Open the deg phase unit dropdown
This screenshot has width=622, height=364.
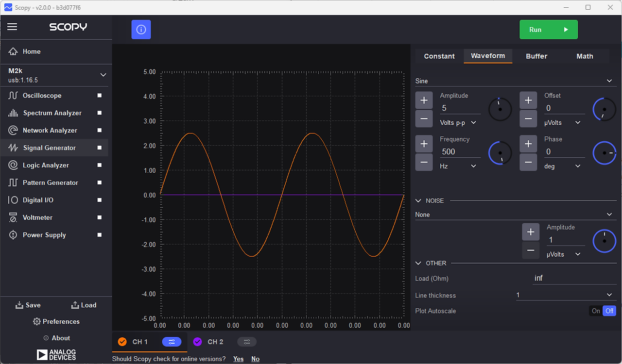(x=563, y=166)
